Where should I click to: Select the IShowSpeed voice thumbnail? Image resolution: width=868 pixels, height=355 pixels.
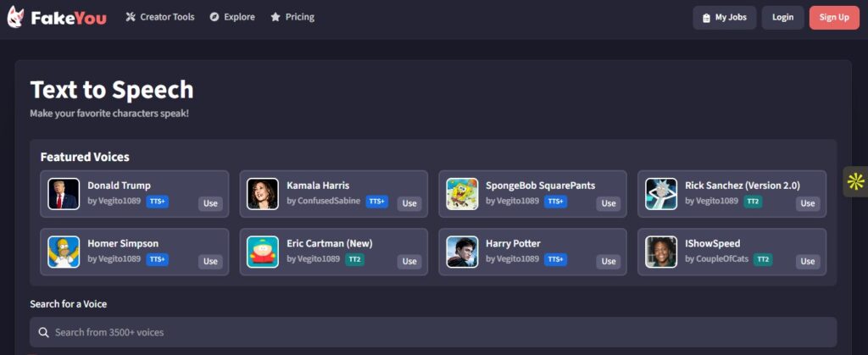[x=661, y=252]
